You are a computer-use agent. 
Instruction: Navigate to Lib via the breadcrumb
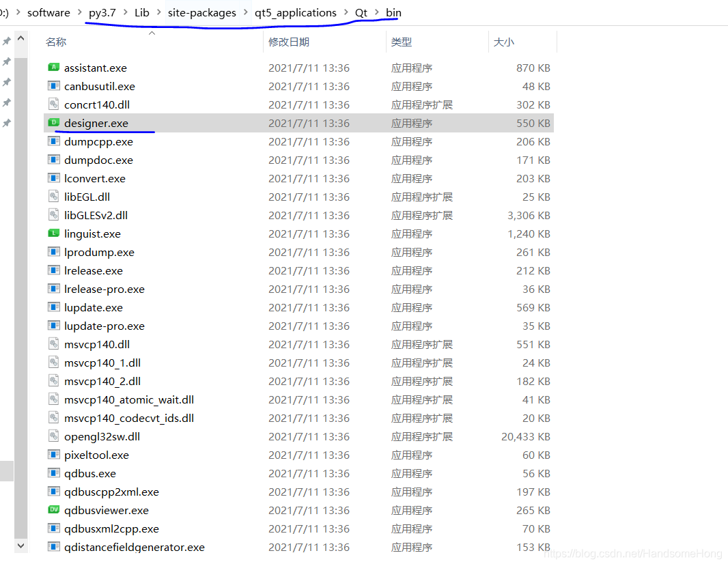point(142,12)
